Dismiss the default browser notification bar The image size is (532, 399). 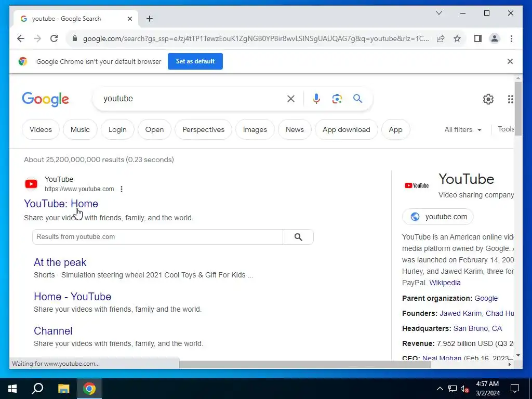pyautogui.click(x=510, y=61)
